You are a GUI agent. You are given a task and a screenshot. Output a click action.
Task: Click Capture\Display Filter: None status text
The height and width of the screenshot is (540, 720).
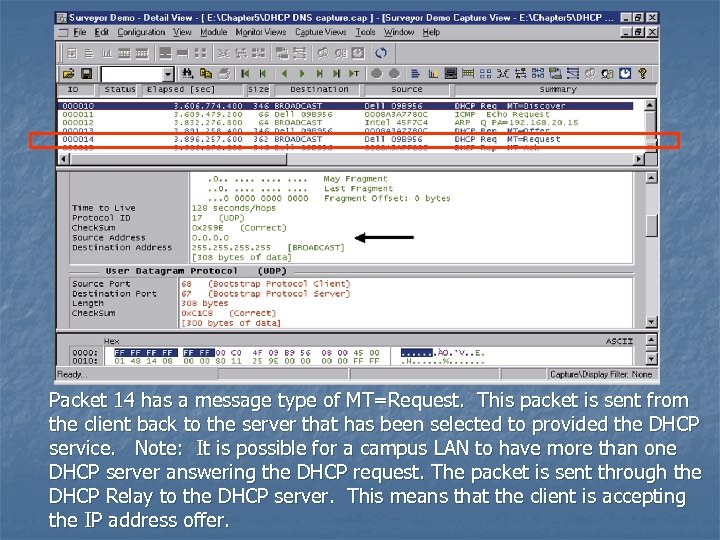(x=601, y=374)
